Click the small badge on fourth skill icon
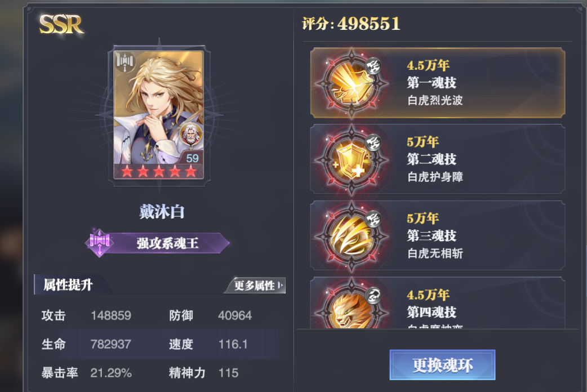The width and height of the screenshot is (587, 392). (373, 296)
